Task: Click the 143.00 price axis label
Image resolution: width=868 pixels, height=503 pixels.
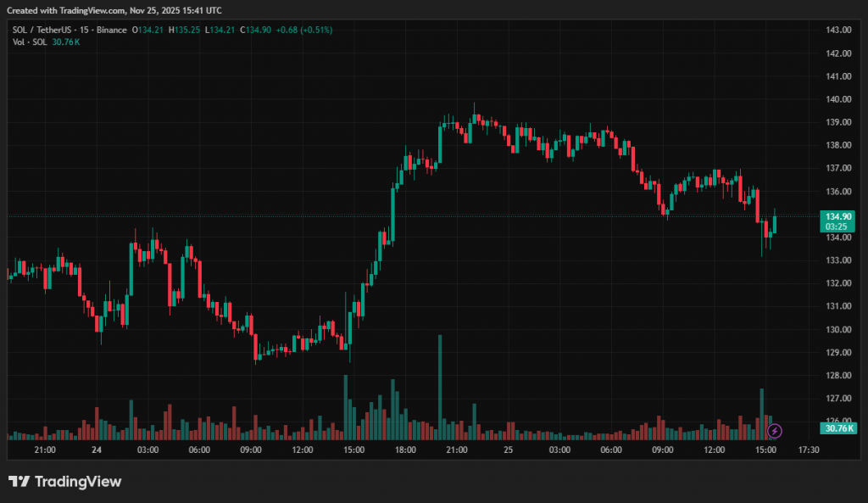Action: [837, 31]
